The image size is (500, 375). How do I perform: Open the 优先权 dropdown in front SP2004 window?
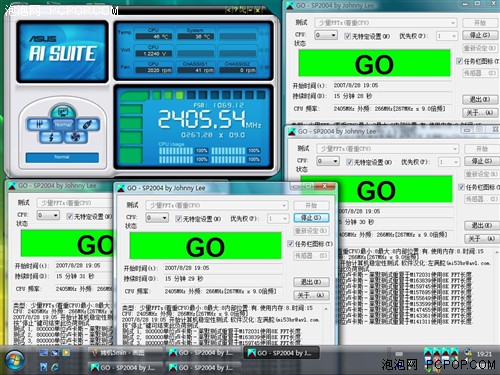[278, 219]
